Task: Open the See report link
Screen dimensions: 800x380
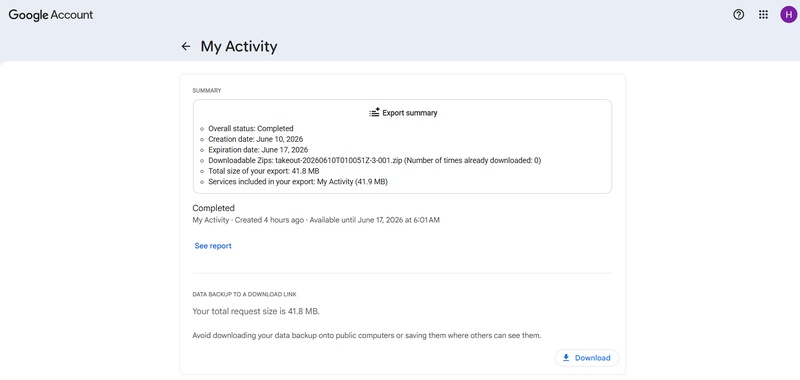Action: coord(213,246)
